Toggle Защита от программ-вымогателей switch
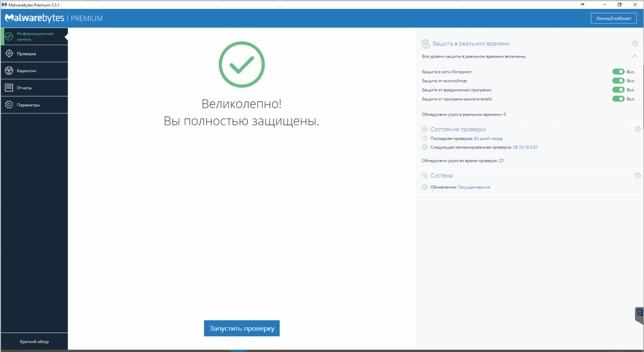The height and width of the screenshot is (352, 644). click(618, 99)
